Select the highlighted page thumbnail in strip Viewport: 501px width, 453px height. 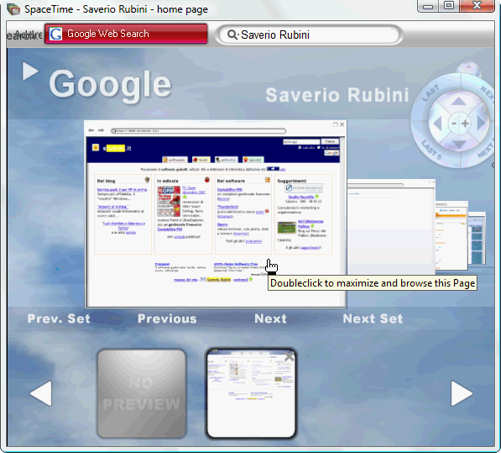[x=251, y=394]
